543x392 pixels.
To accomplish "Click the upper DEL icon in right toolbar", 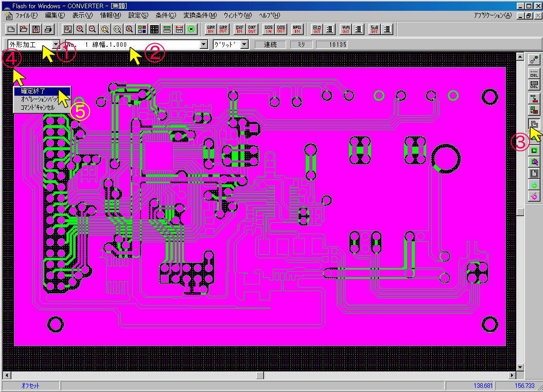I will pyautogui.click(x=534, y=74).
